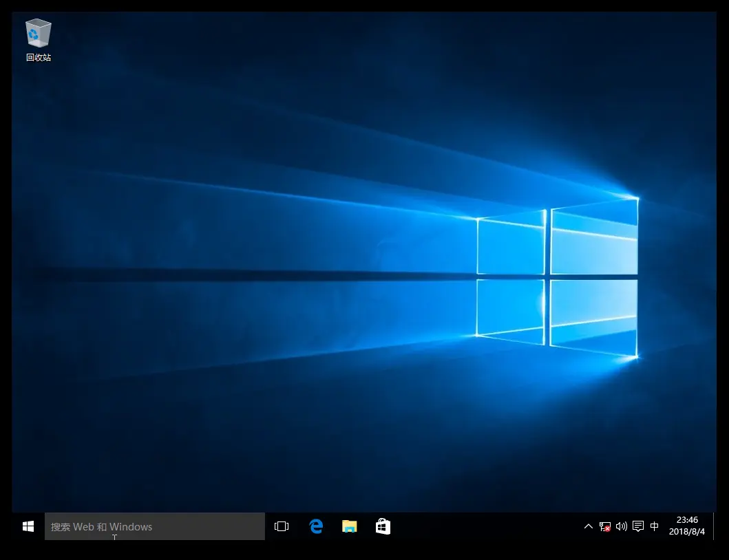Open the Windows Start menu
This screenshot has height=560, width=729.
click(x=28, y=526)
